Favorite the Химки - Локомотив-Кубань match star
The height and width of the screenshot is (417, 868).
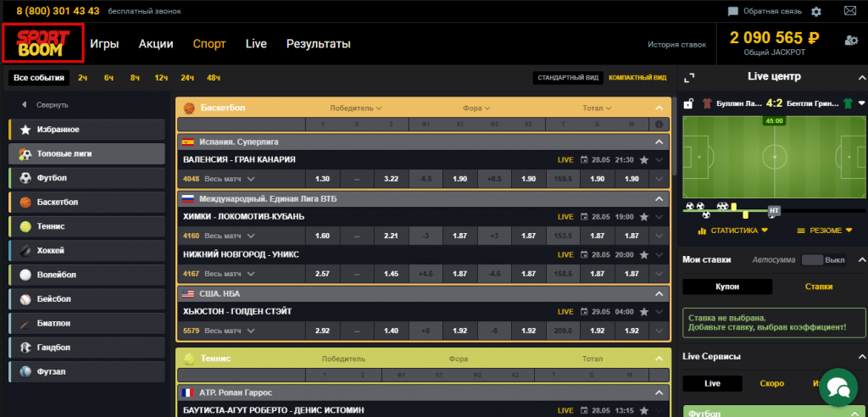pos(644,217)
